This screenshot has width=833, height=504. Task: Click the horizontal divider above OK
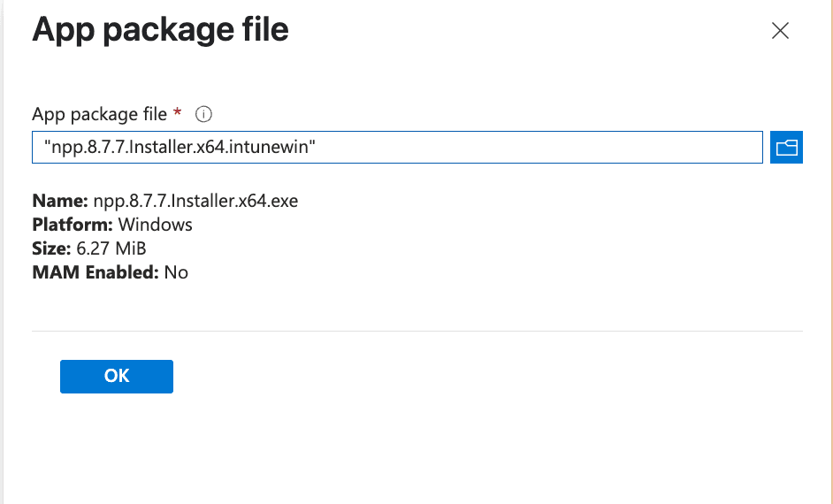click(x=416, y=332)
